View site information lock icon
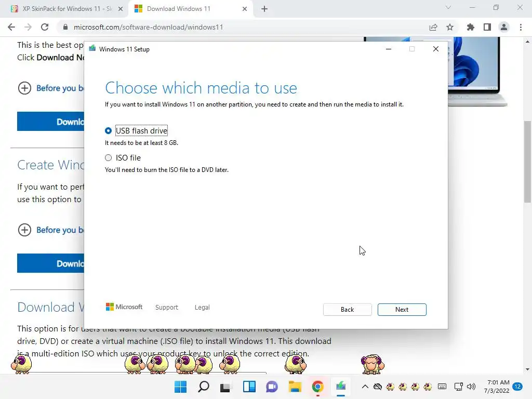Viewport: 532px width, 399px height. [65, 27]
